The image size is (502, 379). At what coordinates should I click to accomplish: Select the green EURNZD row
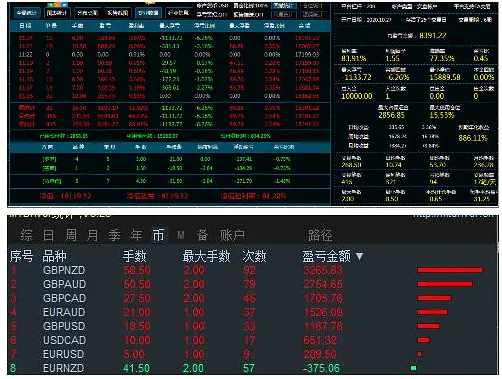point(247,368)
